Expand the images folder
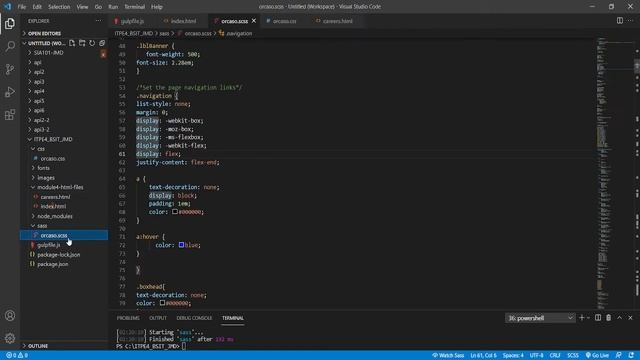Screen dimensions: 640x360 tap(46, 178)
